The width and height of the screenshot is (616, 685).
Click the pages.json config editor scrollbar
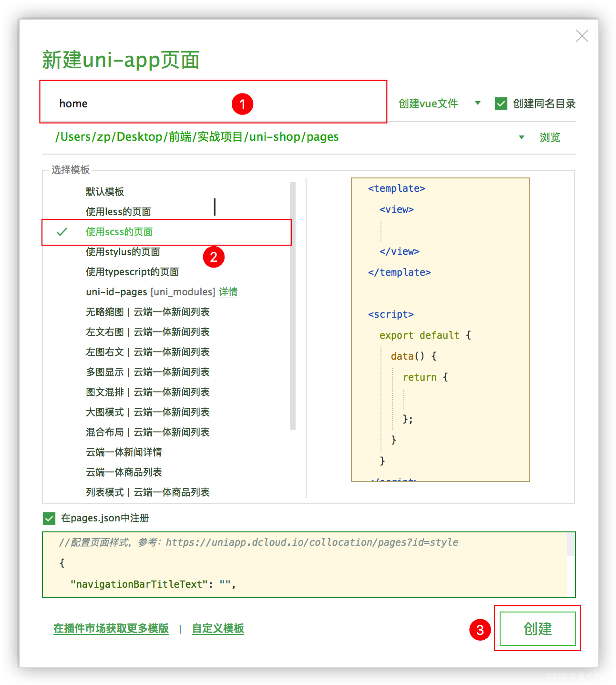click(571, 545)
